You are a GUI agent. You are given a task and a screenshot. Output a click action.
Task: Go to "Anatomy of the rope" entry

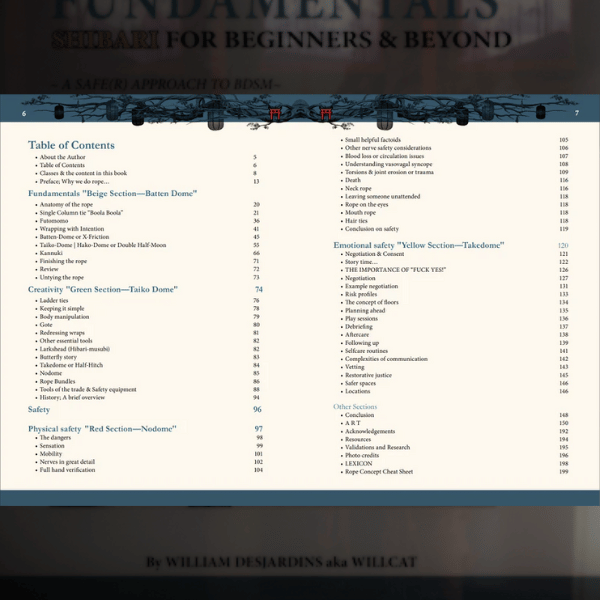[x=68, y=204]
